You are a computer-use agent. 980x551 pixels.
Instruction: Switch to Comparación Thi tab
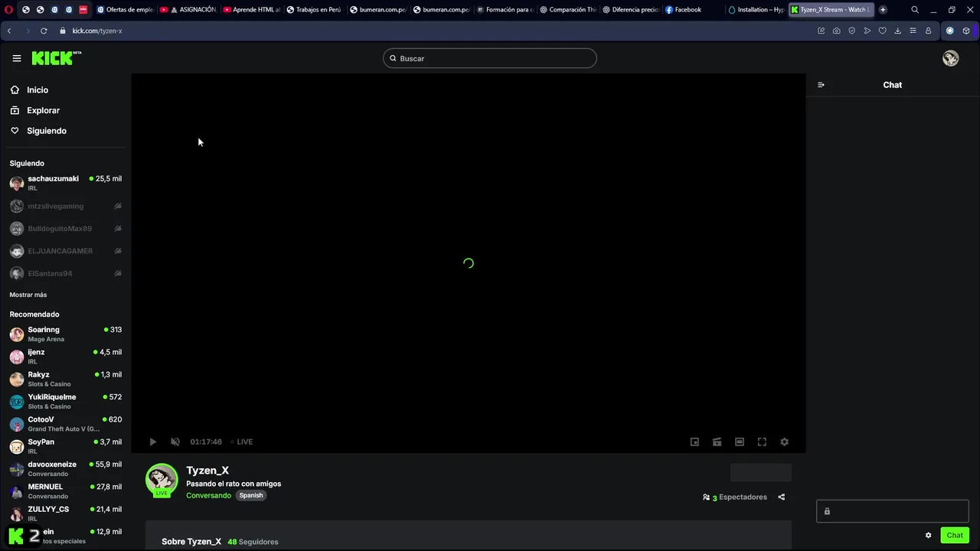click(x=567, y=9)
